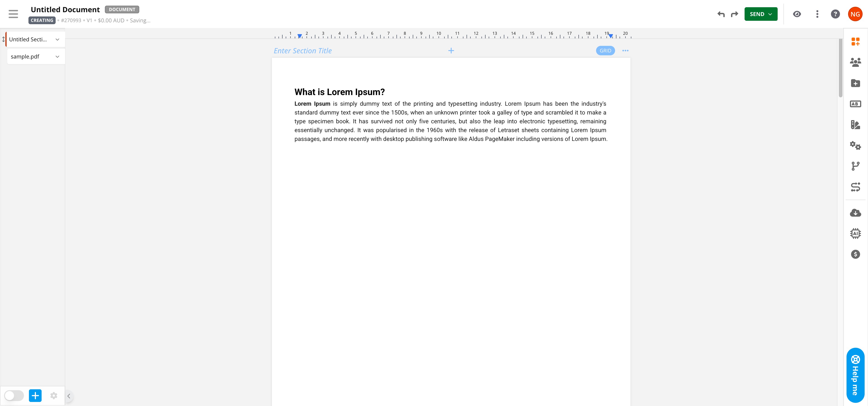
Task: Click the undo arrow icon
Action: 721,14
